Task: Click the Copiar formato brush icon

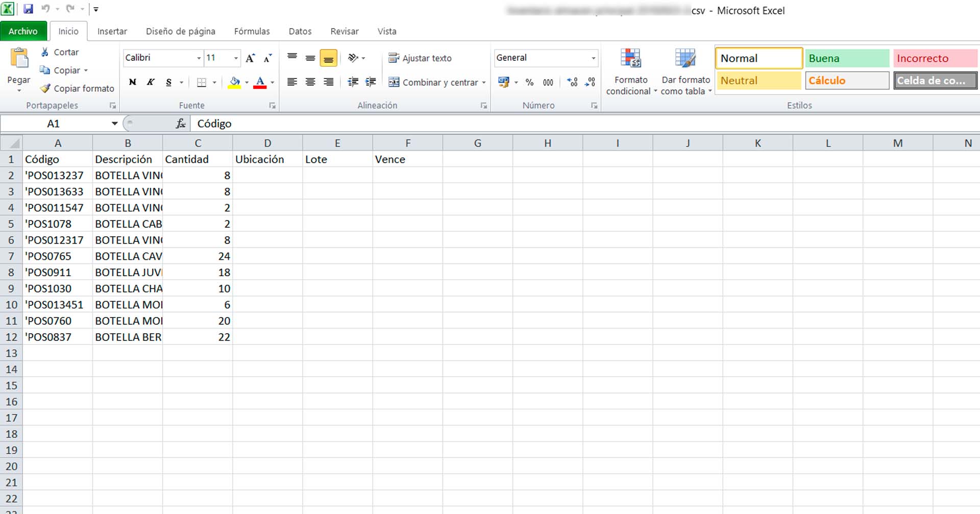Action: point(45,88)
